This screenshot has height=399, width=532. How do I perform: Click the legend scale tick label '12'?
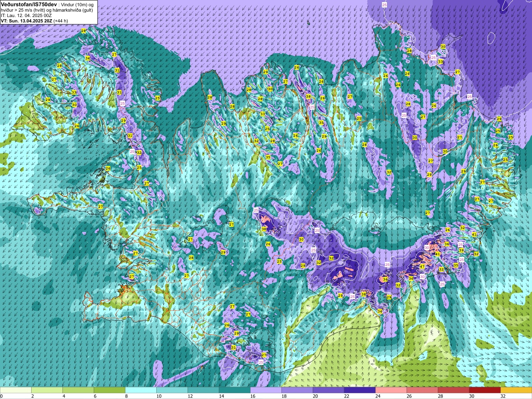point(190,397)
